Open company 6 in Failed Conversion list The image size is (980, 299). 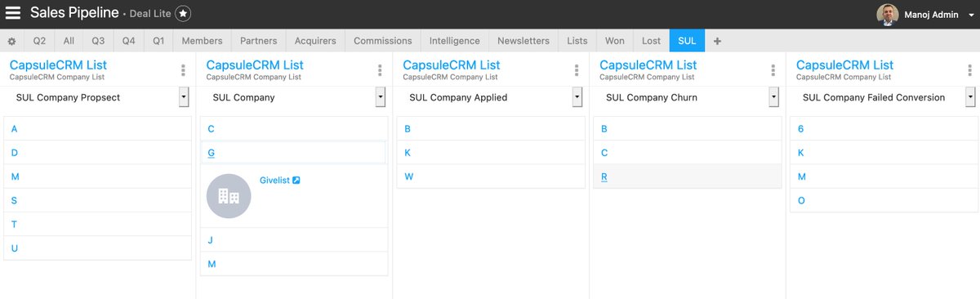(x=884, y=128)
